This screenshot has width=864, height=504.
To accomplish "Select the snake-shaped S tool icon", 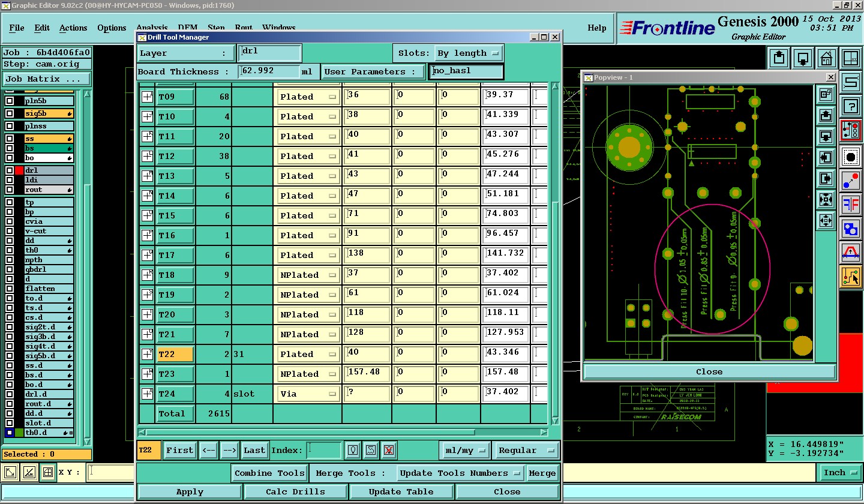I will pos(850,82).
